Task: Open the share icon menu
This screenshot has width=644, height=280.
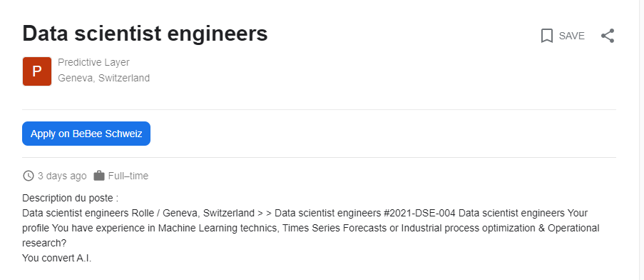Action: coord(608,36)
